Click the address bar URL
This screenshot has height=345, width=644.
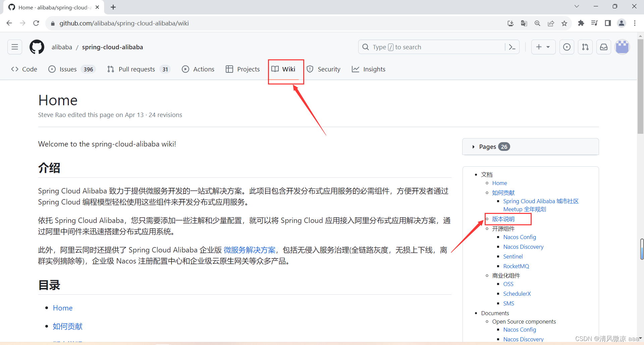124,23
